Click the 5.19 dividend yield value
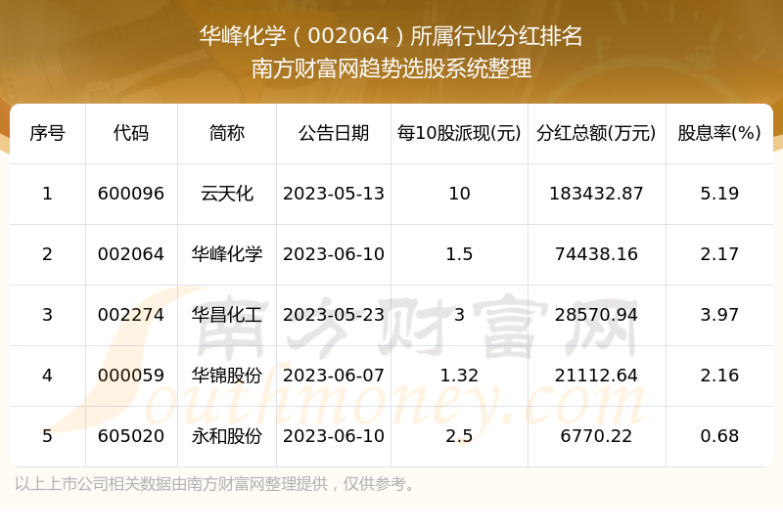 [719, 194]
